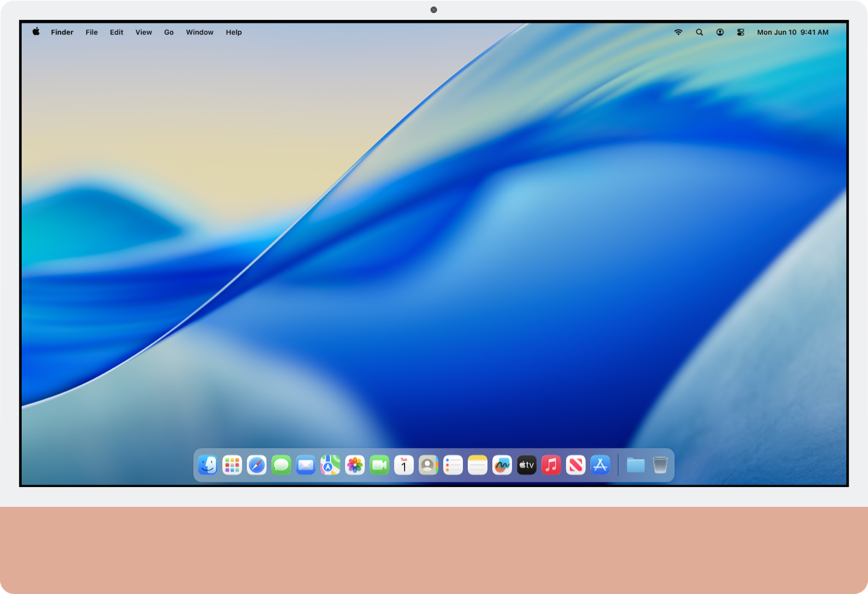Open the Go menu
This screenshot has height=594, width=868.
[168, 32]
